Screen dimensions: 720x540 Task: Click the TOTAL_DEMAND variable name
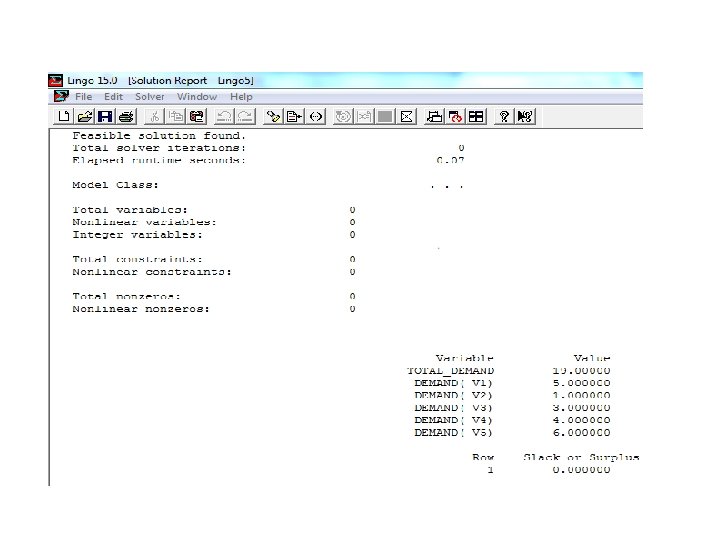[450, 371]
